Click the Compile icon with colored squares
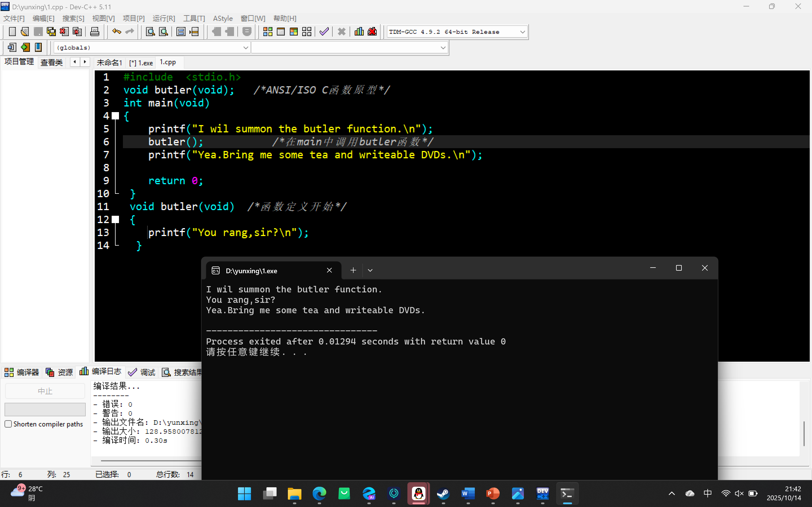Screen dimensions: 812x507 click(x=267, y=32)
